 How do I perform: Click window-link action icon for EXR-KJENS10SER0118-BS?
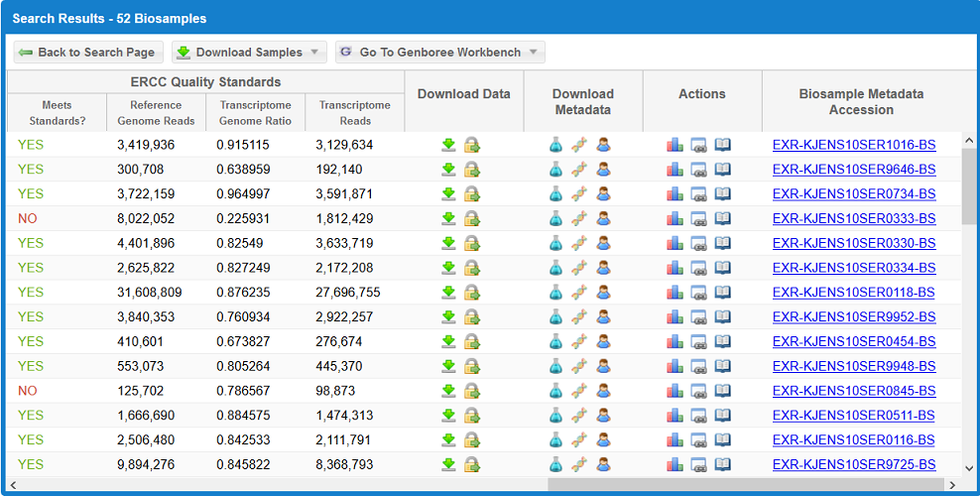click(698, 293)
